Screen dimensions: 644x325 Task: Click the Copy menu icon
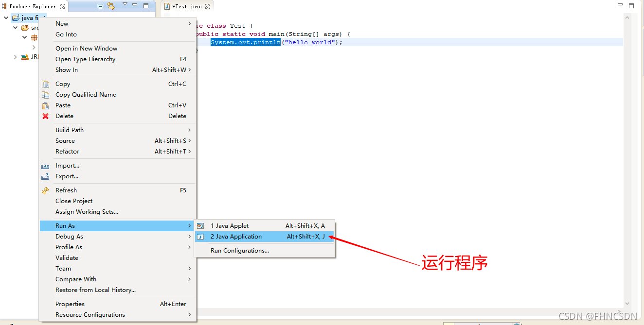click(x=45, y=84)
